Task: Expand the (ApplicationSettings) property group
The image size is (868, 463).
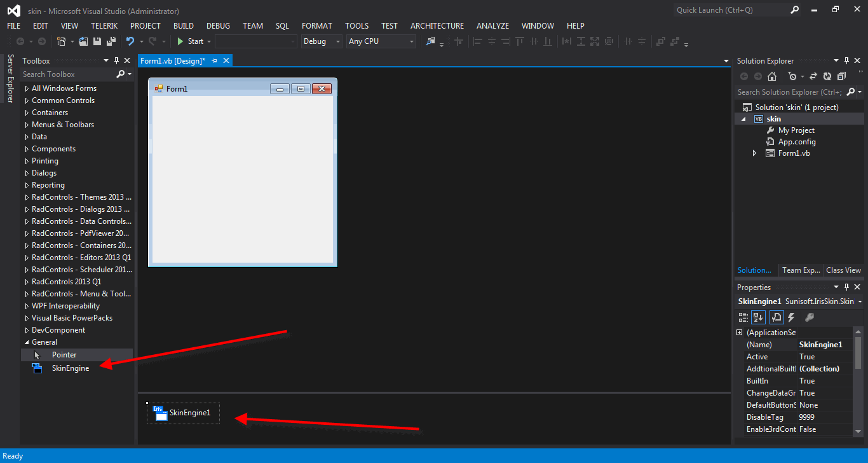Action: pos(739,333)
